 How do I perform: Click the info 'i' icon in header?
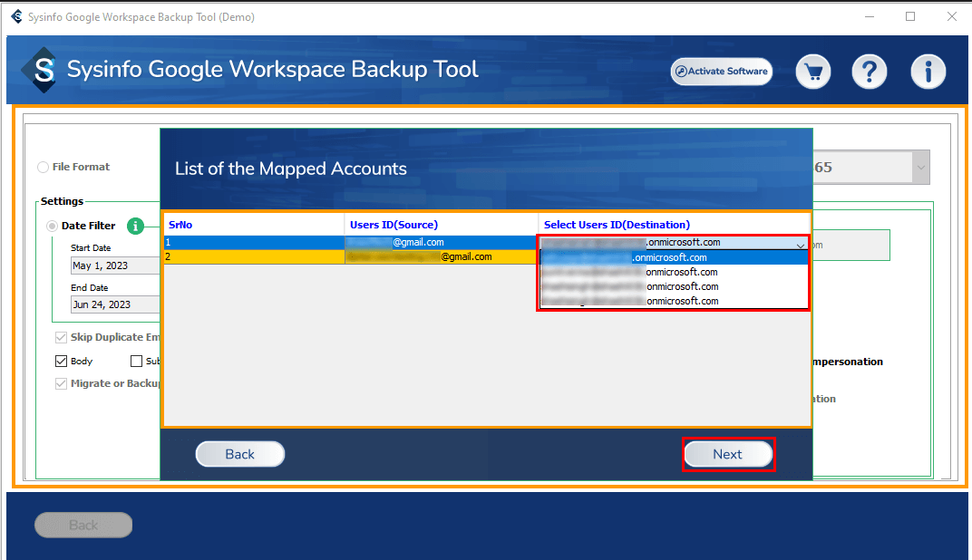pyautogui.click(x=928, y=72)
